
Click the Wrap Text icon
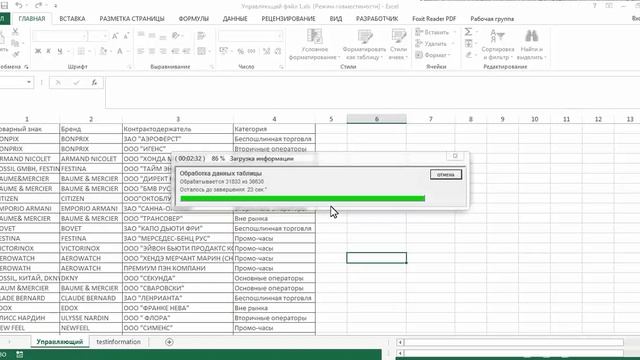coord(201,36)
